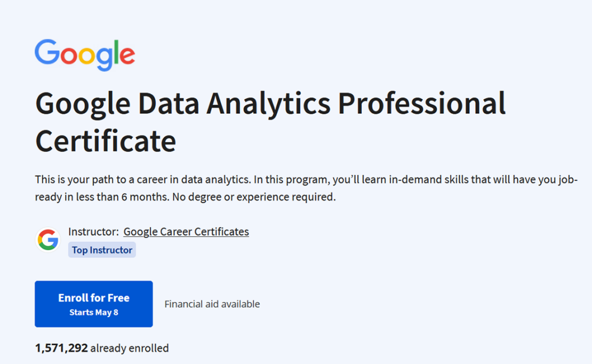Click the green letter l in Google logo
Screen dimensions: 592x364
tap(115, 52)
